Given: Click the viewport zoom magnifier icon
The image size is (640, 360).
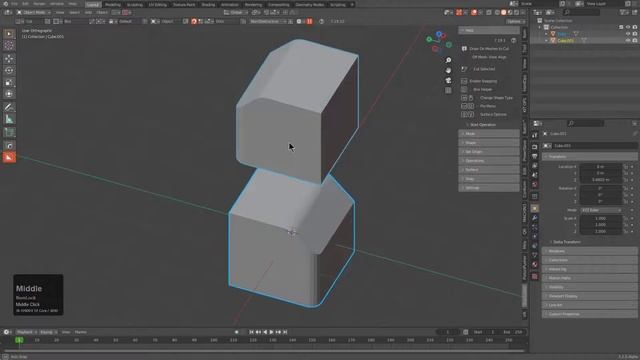Looking at the screenshot, I should 448,60.
